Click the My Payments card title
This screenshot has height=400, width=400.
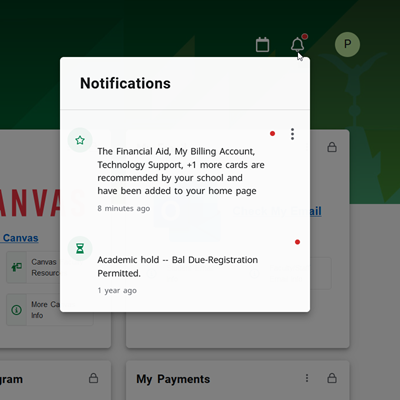pyautogui.click(x=173, y=379)
